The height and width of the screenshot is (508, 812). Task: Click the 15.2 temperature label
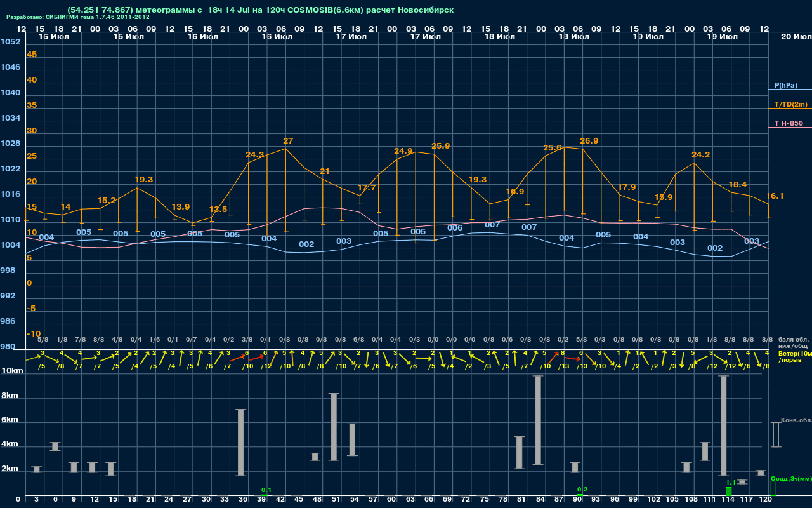(x=107, y=201)
